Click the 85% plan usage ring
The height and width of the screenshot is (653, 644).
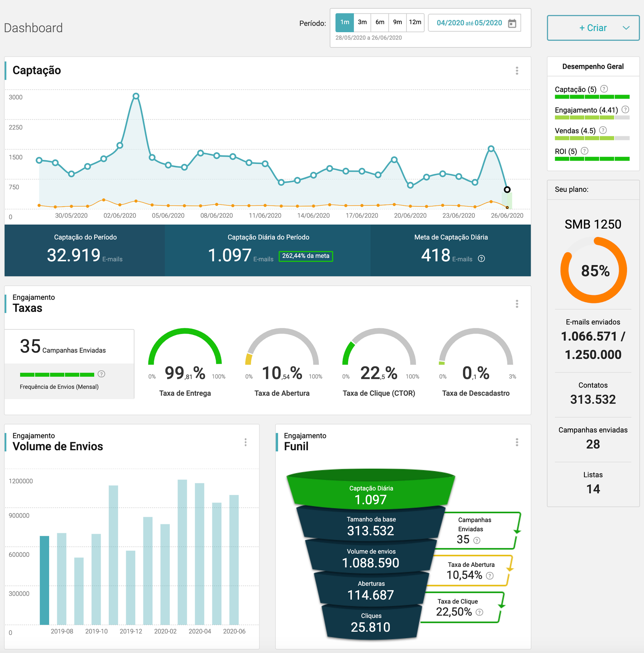(594, 270)
